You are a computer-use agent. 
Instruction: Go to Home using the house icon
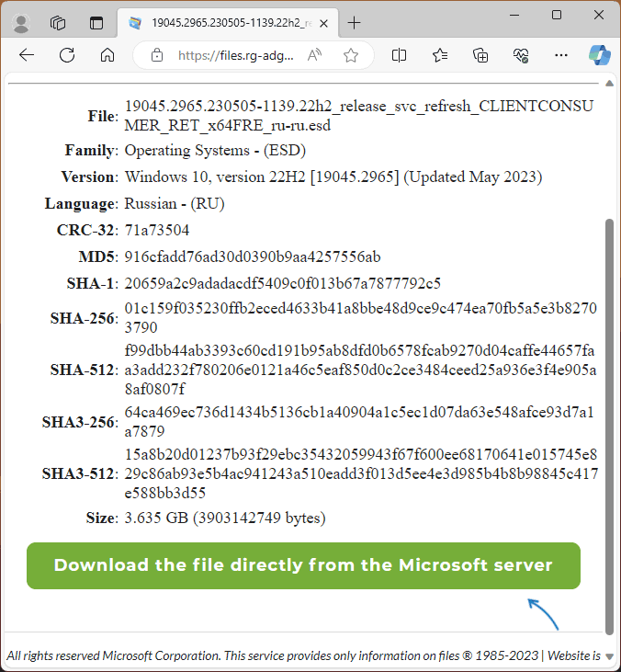pyautogui.click(x=107, y=55)
